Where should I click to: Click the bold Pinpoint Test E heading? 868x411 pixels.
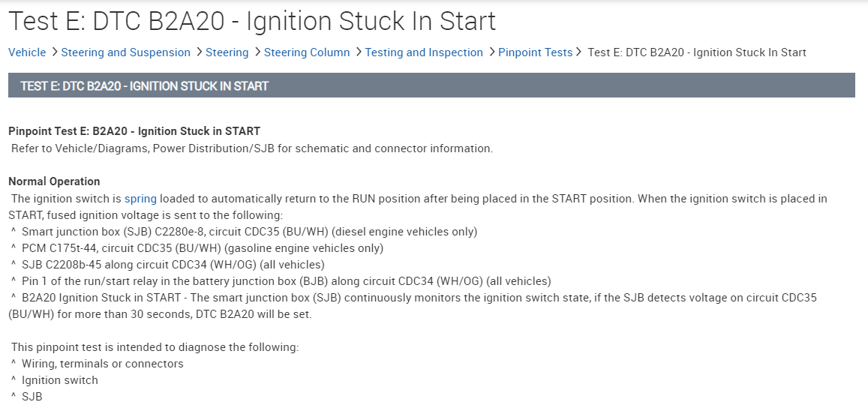coord(134,131)
